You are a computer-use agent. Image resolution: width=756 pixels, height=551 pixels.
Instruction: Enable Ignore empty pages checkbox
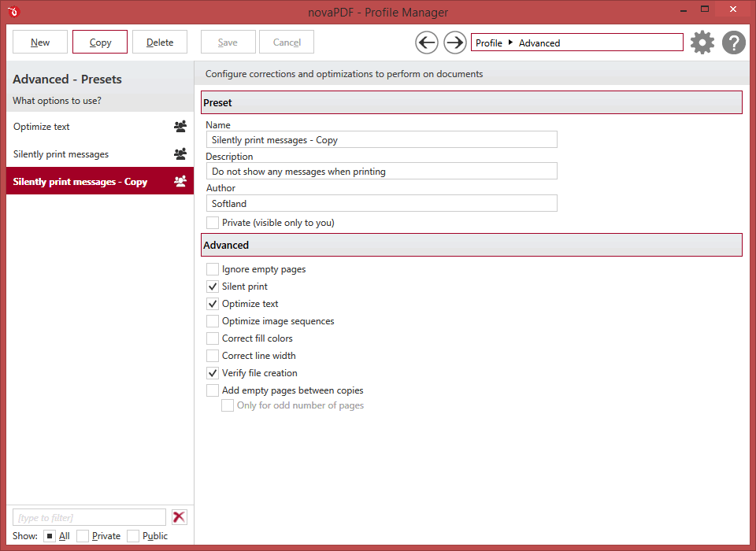(213, 269)
